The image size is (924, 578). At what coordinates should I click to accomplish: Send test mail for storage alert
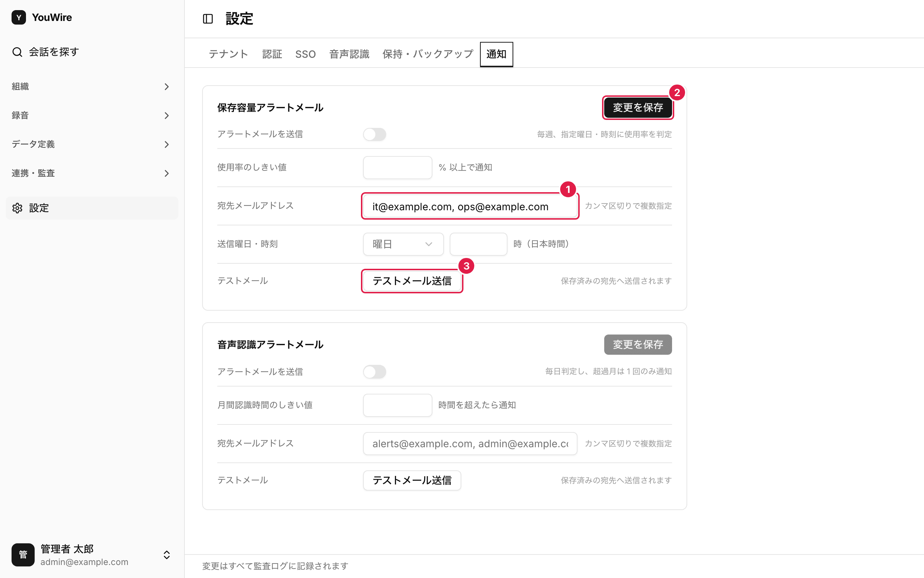[x=412, y=281]
